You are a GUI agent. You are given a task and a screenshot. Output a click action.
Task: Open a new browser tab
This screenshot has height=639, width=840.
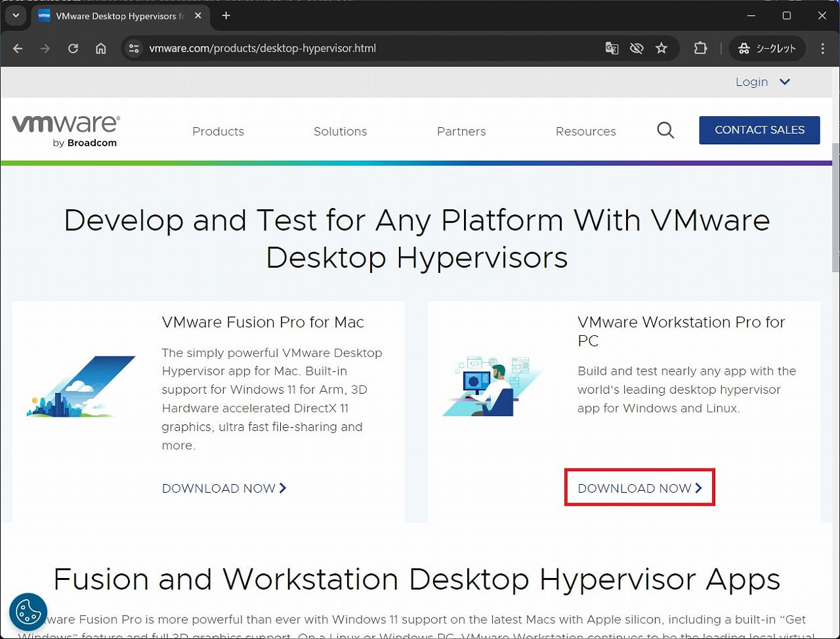pyautogui.click(x=226, y=15)
